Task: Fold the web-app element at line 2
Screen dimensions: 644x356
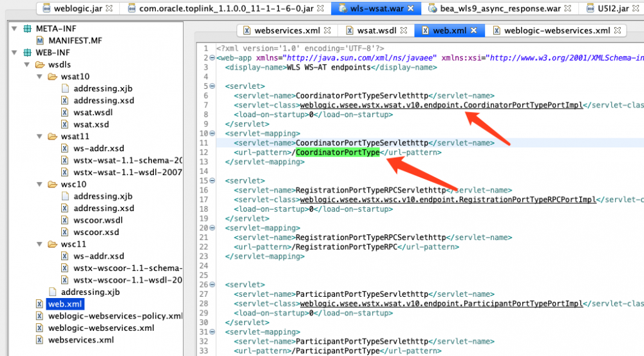Action: 213,58
